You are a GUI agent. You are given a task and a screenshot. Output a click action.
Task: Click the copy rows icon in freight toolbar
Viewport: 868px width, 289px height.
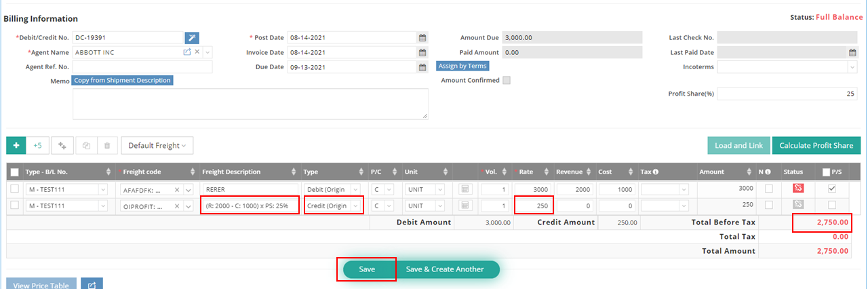[86, 145]
